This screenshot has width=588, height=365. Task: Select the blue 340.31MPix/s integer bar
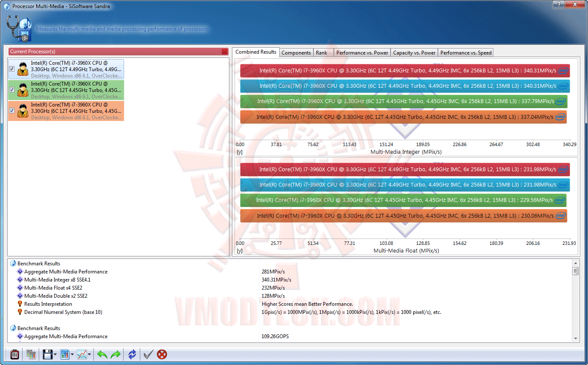click(405, 86)
